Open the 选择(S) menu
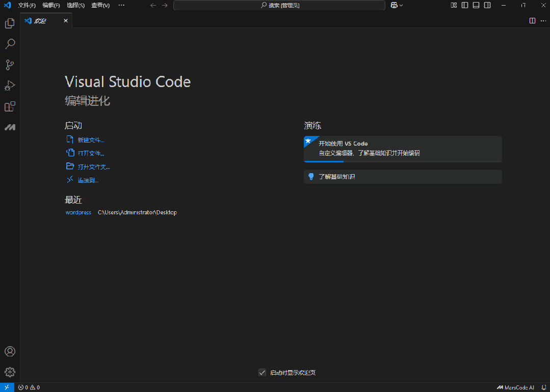Image resolution: width=550 pixels, height=392 pixels. 75,5
